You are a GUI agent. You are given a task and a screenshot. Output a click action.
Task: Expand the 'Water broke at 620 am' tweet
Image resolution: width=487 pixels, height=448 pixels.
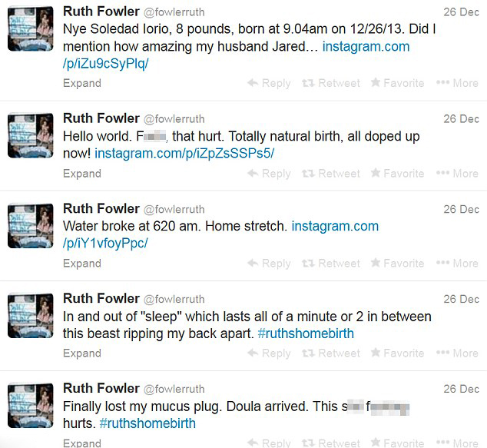pos(81,263)
